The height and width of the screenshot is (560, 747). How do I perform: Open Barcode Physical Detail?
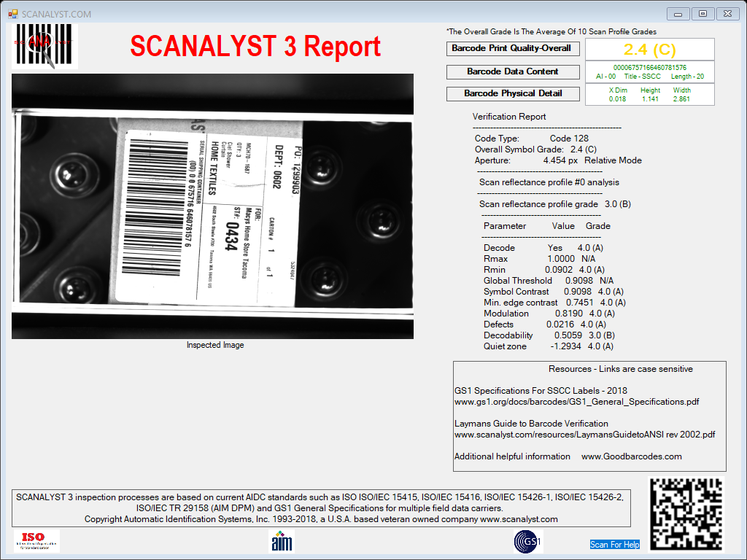point(513,94)
